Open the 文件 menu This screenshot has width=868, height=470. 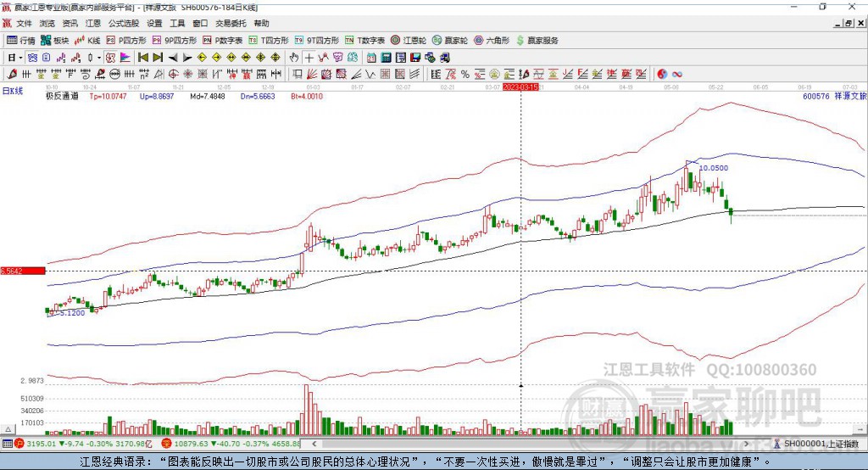click(24, 23)
